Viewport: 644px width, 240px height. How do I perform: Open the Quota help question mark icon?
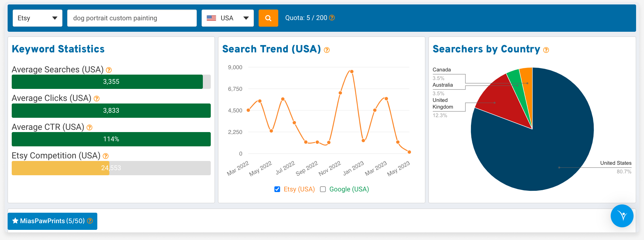(332, 18)
